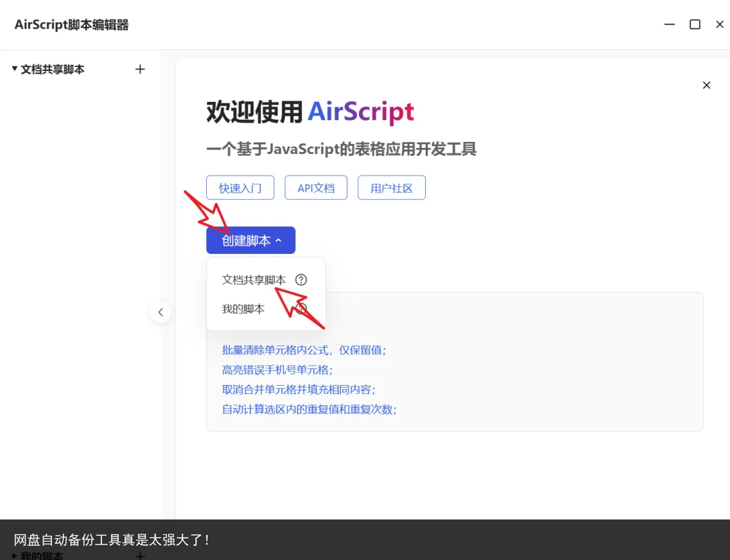Screen dimensions: 730x560
Task: Collapse the left sidebar with arrow button
Action: (x=161, y=312)
